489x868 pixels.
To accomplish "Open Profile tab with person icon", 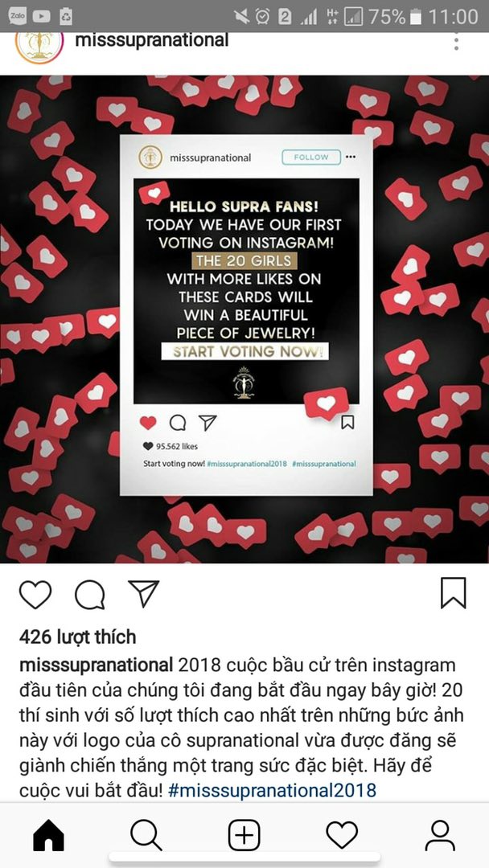I will (x=440, y=835).
